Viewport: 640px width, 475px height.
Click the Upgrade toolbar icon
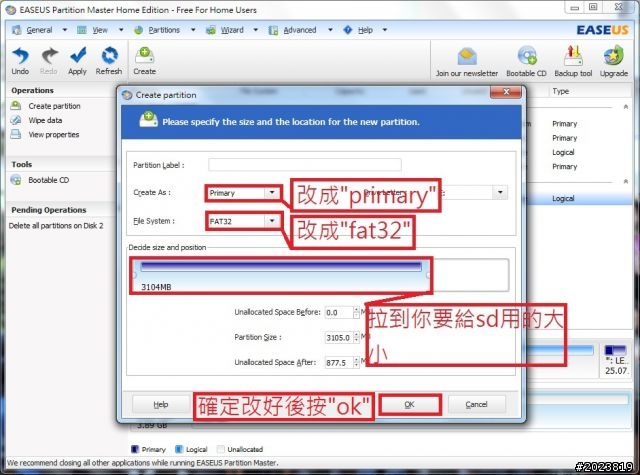pyautogui.click(x=614, y=62)
